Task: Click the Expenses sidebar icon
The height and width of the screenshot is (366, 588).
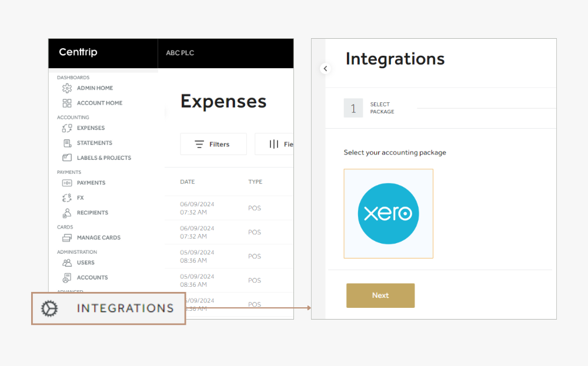Action: click(x=67, y=128)
